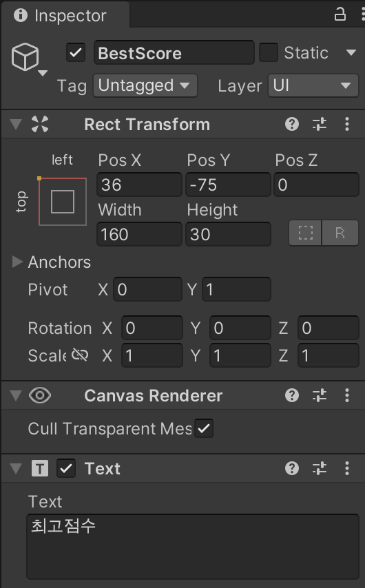Open the GameObject icon picker cube
365x588 pixels.
point(25,56)
